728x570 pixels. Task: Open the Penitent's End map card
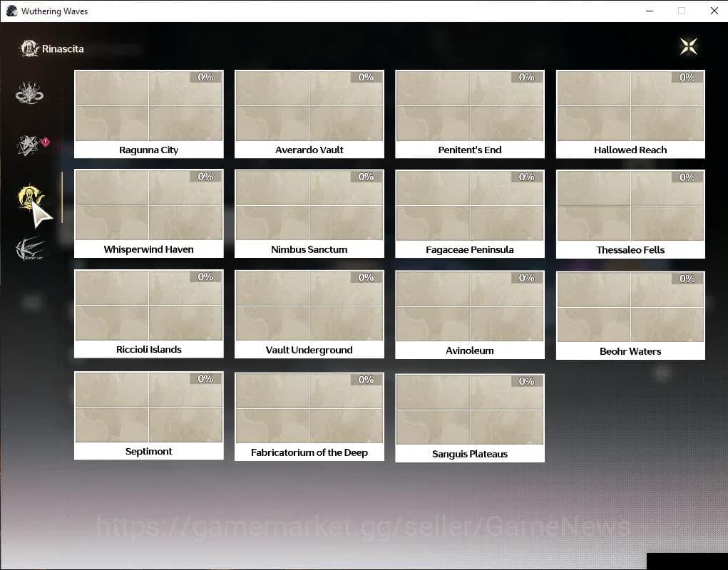click(x=470, y=113)
